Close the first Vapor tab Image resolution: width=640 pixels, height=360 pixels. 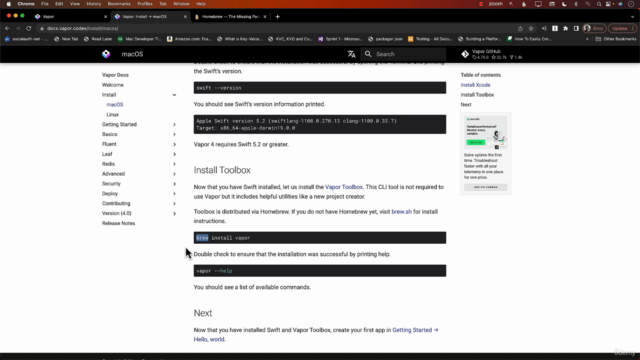click(105, 17)
